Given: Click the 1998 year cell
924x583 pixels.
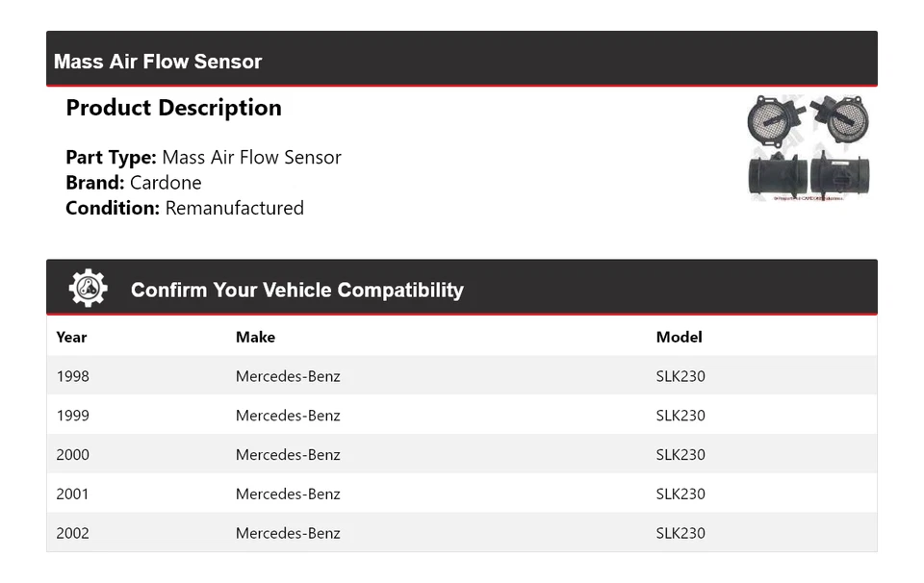Looking at the screenshot, I should [72, 376].
